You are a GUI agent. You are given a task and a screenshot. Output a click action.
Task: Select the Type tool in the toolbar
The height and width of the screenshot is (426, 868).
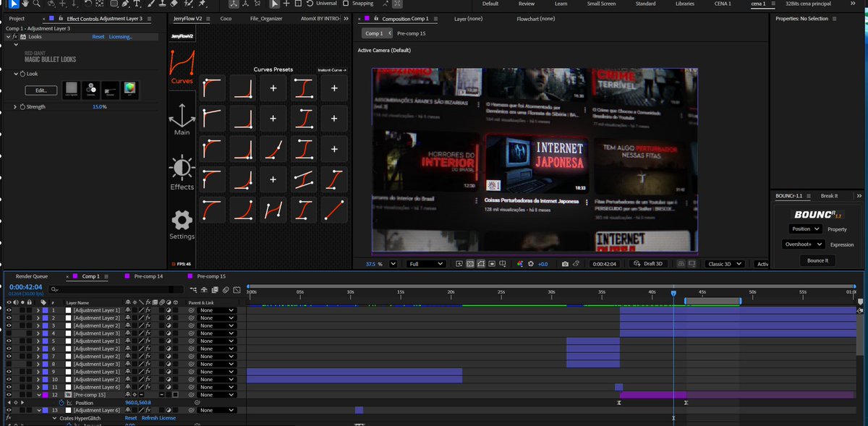click(137, 4)
